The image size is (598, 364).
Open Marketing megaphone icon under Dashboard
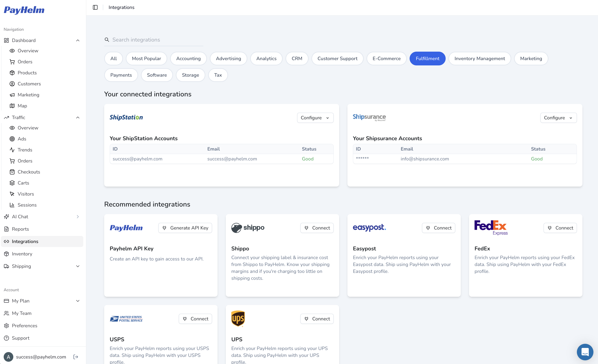pos(12,95)
